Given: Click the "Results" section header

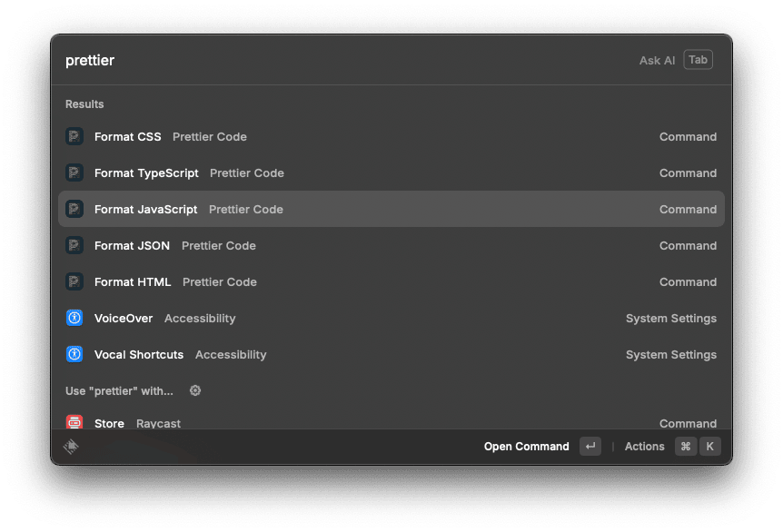Looking at the screenshot, I should [x=84, y=103].
